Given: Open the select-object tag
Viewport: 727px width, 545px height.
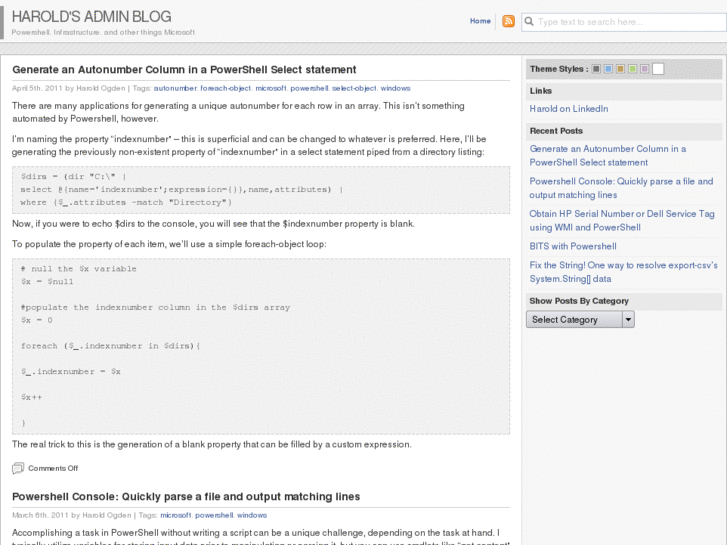Looking at the screenshot, I should (x=354, y=88).
